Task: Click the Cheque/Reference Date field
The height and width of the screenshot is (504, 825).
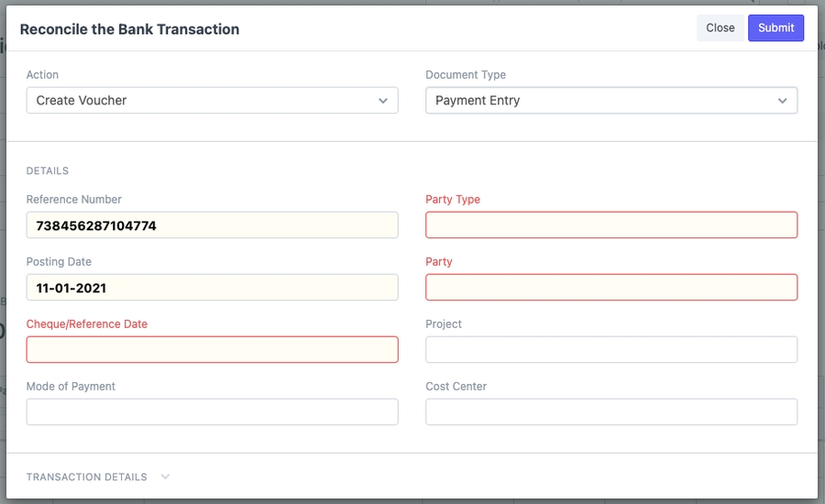Action: coord(212,350)
